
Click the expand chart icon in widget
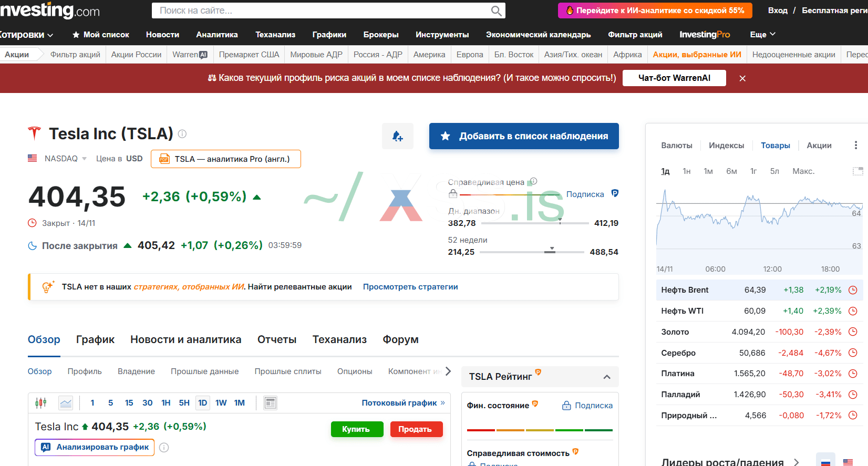[857, 171]
